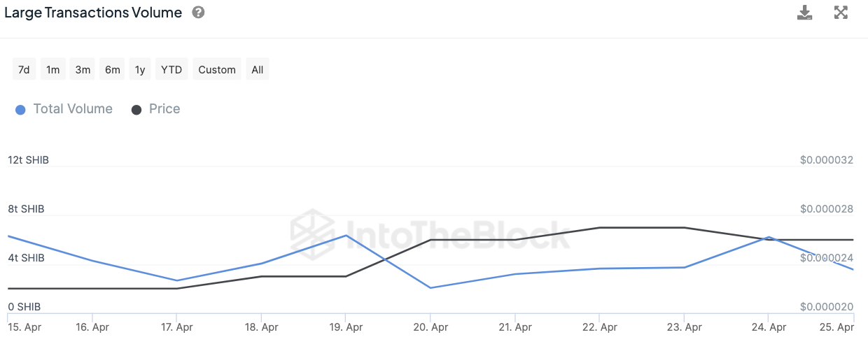The image size is (868, 344).
Task: Click the 19. Apr volume peak point
Action: (346, 235)
